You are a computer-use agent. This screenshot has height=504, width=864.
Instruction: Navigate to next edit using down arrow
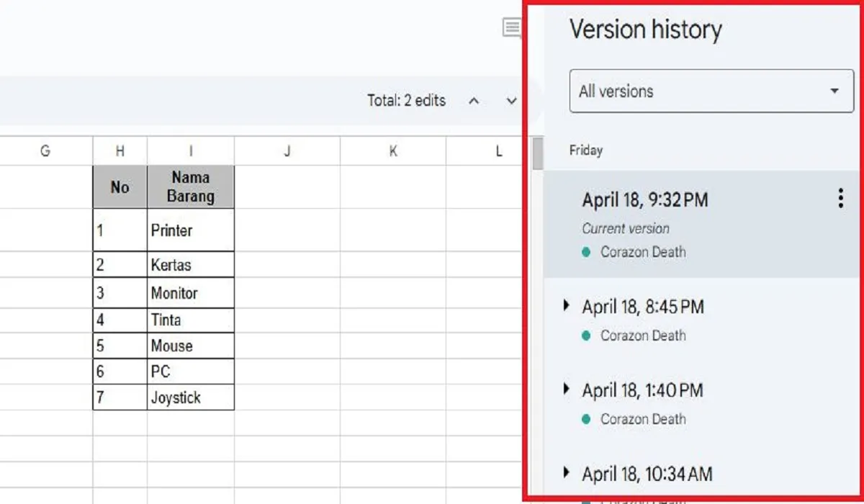(511, 101)
